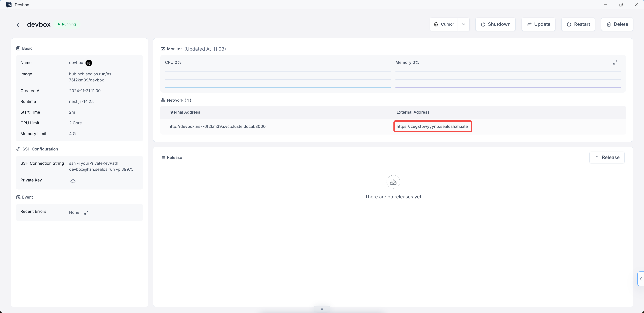The height and width of the screenshot is (313, 644).
Task: Click the Devbox app icon in title bar
Action: 9,5
